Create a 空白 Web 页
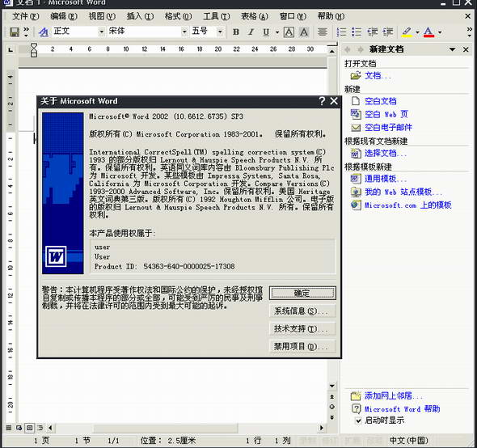Viewport: 477px width, 448px height. [386, 115]
